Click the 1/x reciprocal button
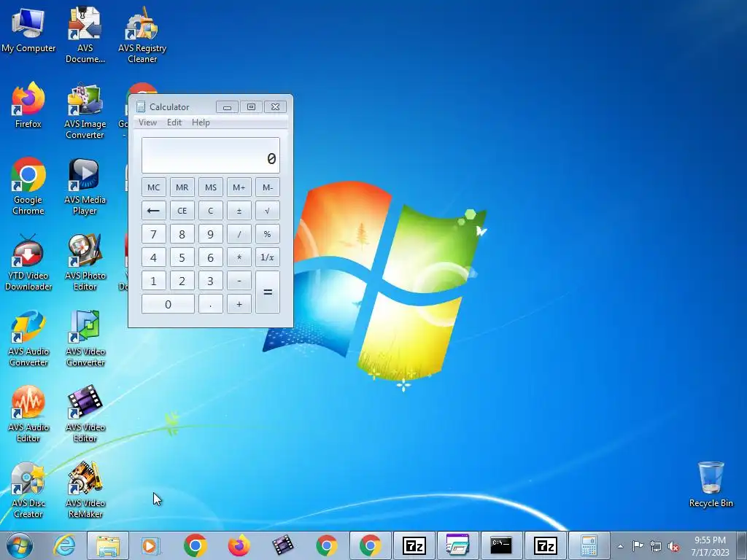This screenshot has width=747, height=560. [x=268, y=257]
